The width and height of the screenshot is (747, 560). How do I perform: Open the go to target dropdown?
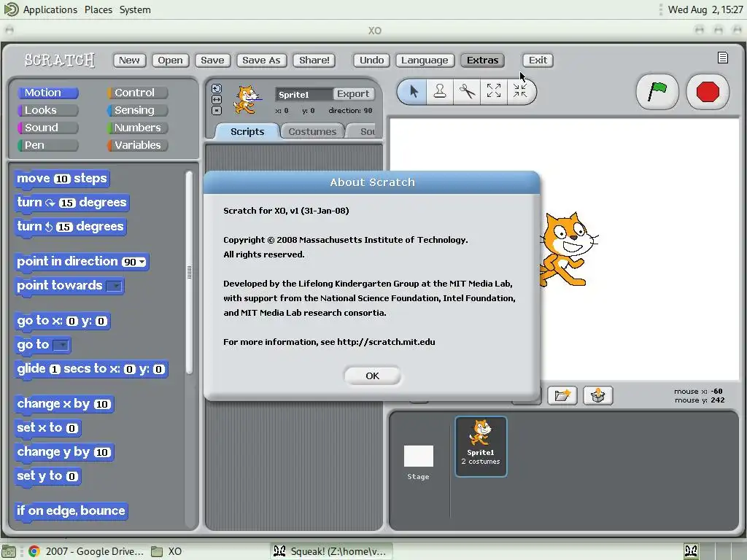click(x=61, y=345)
